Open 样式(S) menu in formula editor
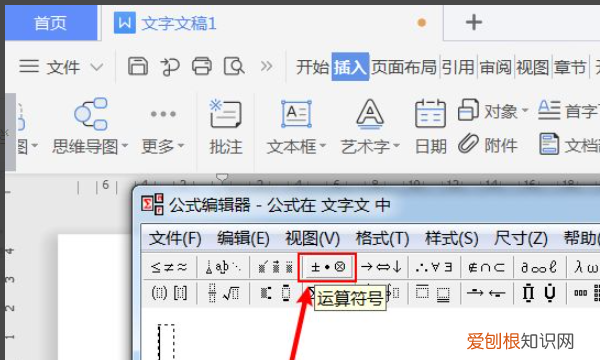 click(452, 239)
